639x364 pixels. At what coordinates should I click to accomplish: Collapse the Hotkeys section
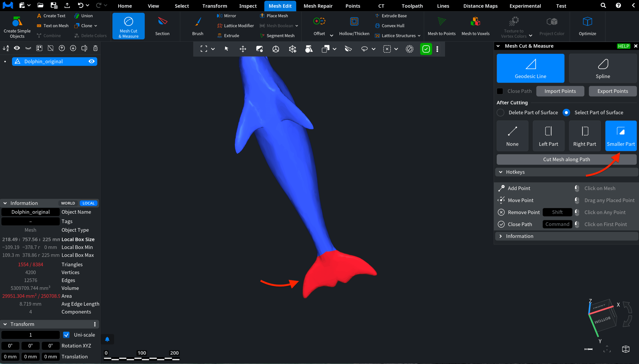(x=501, y=172)
